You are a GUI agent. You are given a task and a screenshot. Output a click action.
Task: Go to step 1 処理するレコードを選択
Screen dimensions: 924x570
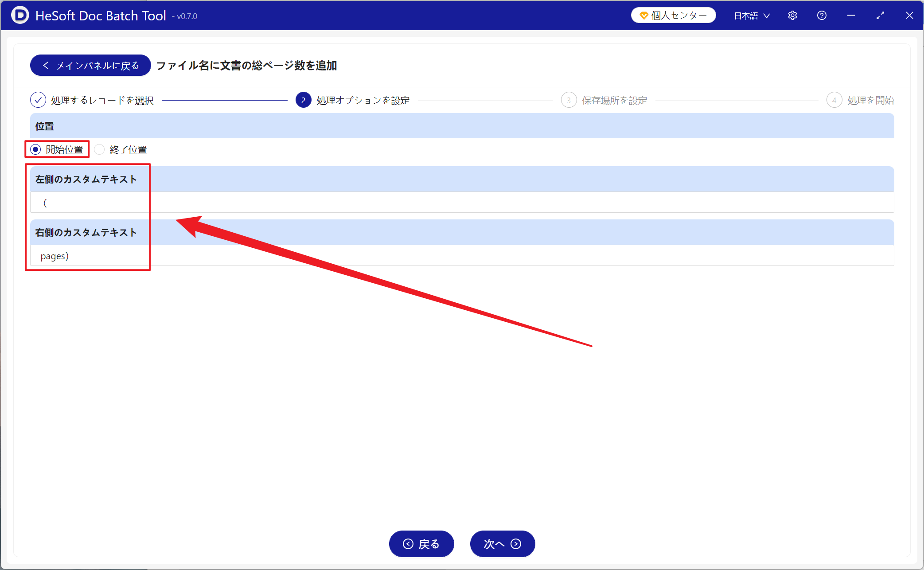click(92, 100)
